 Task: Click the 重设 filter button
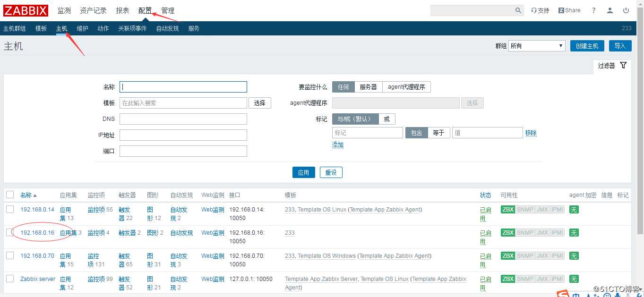(x=331, y=172)
